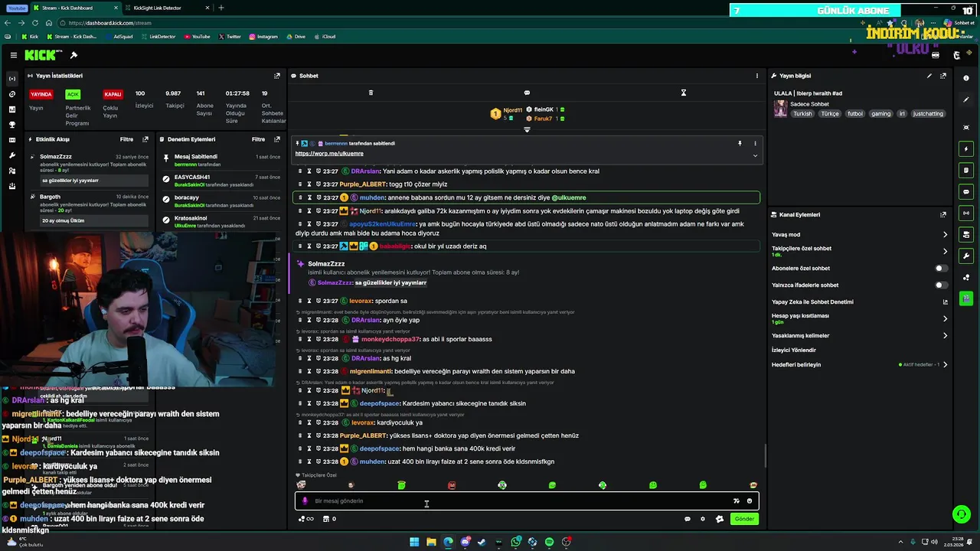
Task: Open WhatsApp from the taskbar
Action: 516,542
